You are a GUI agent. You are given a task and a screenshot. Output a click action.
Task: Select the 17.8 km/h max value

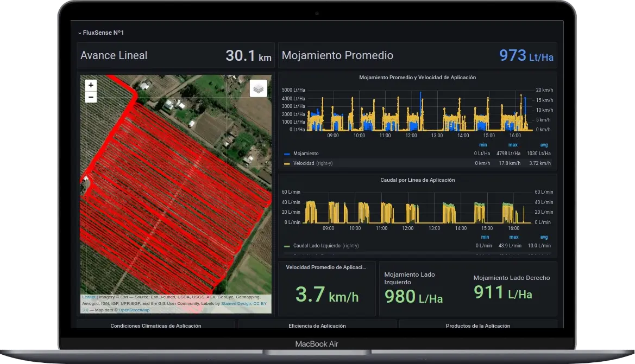point(510,163)
